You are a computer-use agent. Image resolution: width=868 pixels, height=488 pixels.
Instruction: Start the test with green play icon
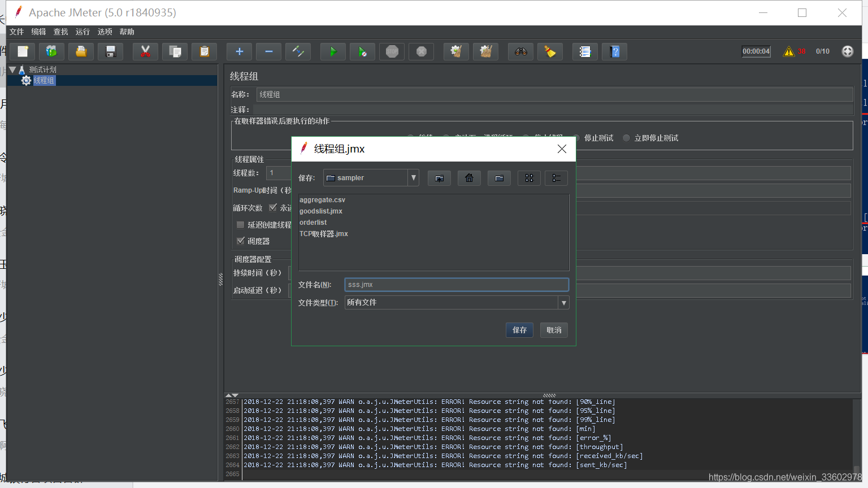[333, 51]
